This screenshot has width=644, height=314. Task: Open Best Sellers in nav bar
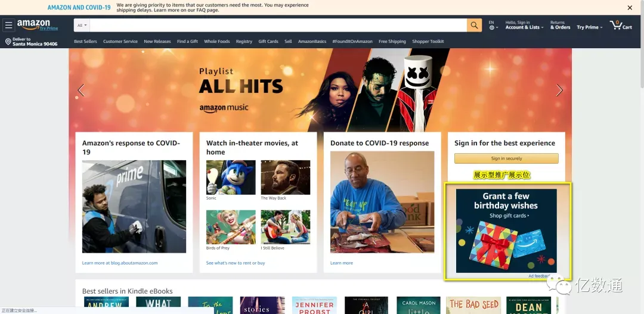(85, 42)
